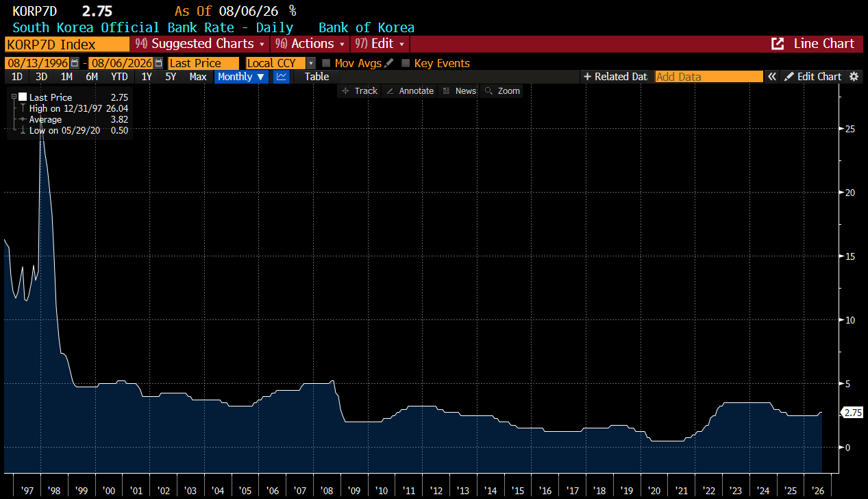Select the Max range tab
868x499 pixels.
198,77
